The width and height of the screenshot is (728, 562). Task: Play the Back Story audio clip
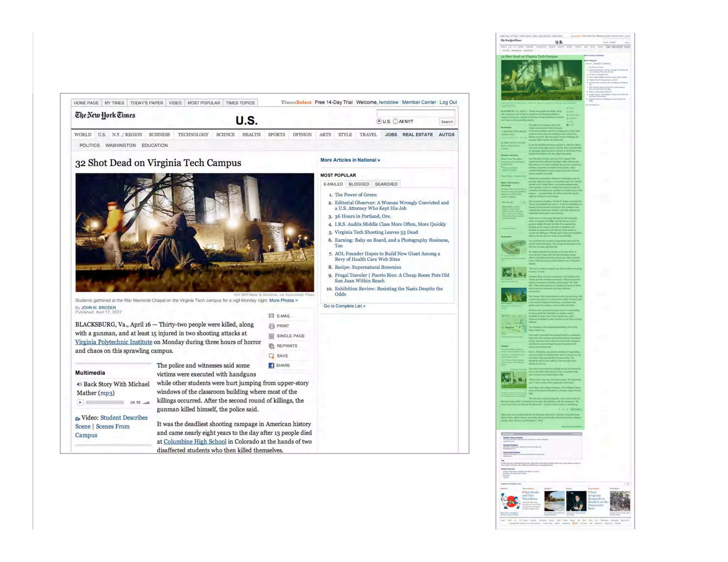pyautogui.click(x=80, y=402)
